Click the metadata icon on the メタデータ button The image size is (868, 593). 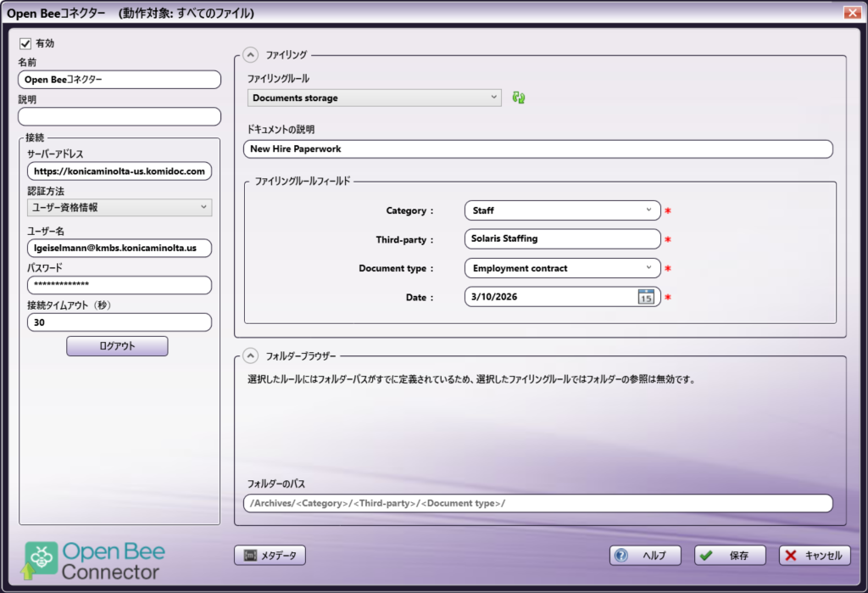click(252, 555)
